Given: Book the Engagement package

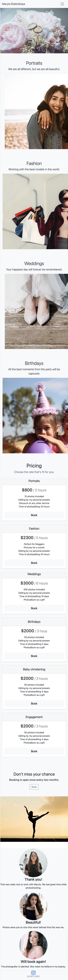Looking at the screenshot, I should coord(34,751).
